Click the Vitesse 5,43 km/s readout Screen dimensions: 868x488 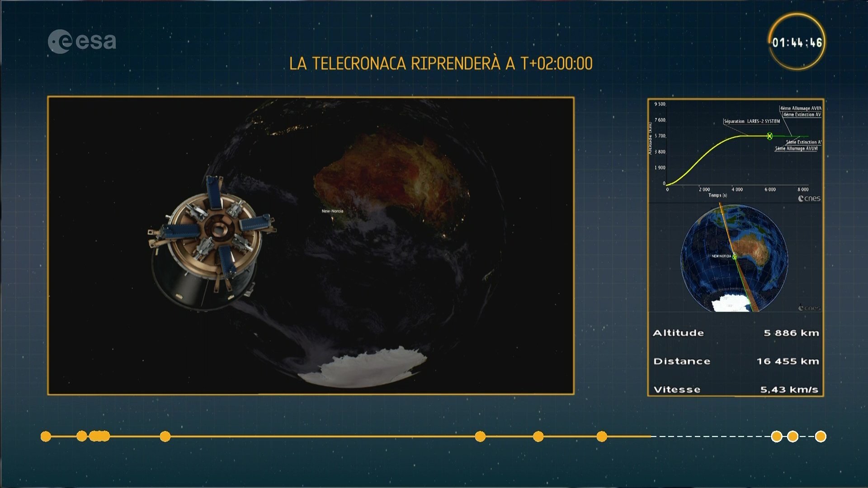(736, 389)
